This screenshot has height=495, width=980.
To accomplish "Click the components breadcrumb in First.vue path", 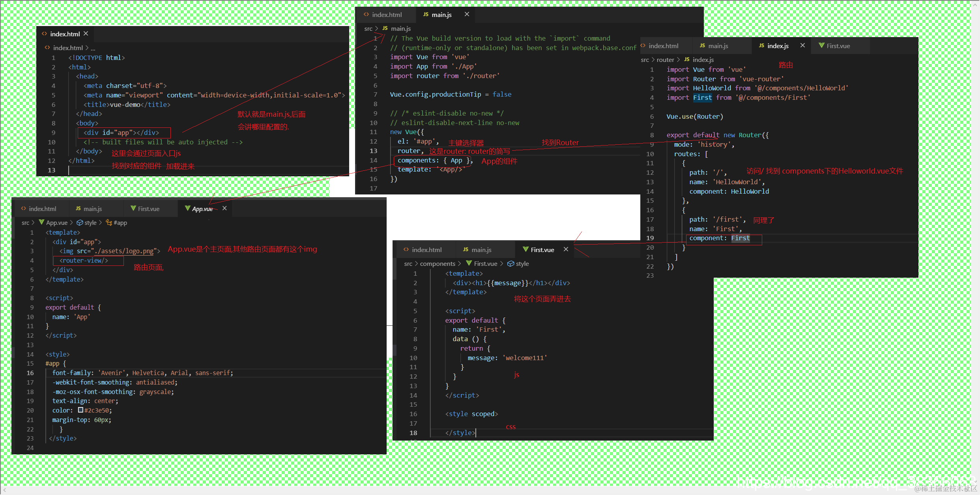I will click(x=437, y=263).
